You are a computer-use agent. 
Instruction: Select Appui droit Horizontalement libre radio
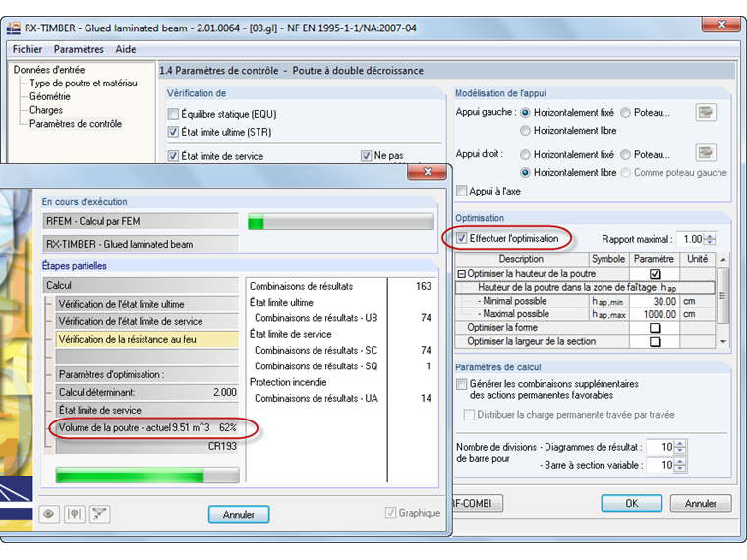coord(525,172)
